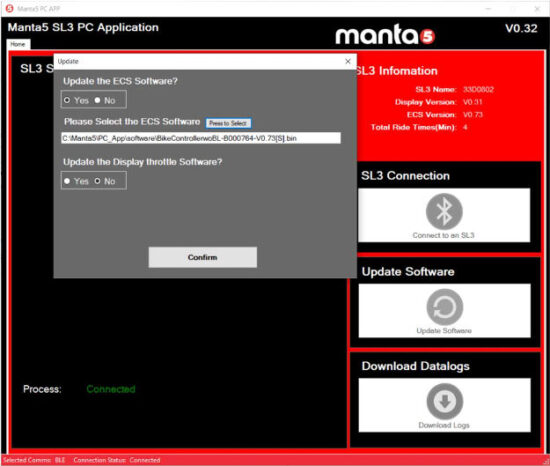550x466 pixels.
Task: Minimize the Manta5 PC APP window
Action: tap(488, 9)
